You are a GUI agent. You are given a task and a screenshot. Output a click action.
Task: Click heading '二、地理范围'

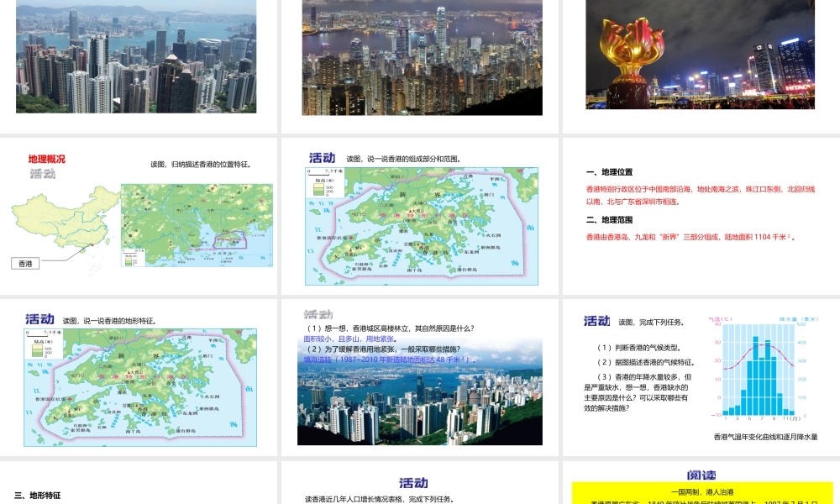click(x=610, y=219)
